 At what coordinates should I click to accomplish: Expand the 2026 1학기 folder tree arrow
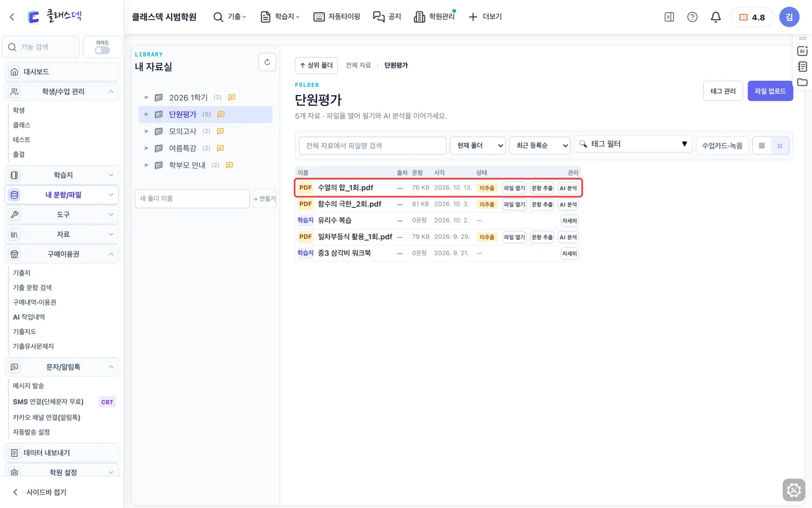(x=147, y=98)
